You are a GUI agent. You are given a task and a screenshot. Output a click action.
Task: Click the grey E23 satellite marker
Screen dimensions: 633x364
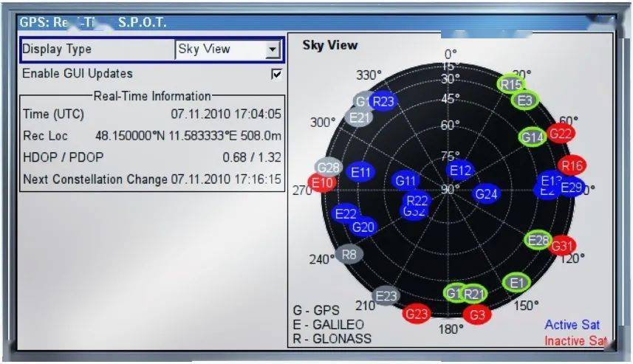click(386, 296)
